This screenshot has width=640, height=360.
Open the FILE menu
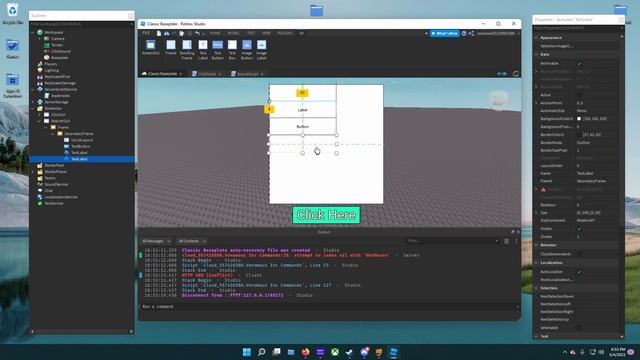(146, 33)
